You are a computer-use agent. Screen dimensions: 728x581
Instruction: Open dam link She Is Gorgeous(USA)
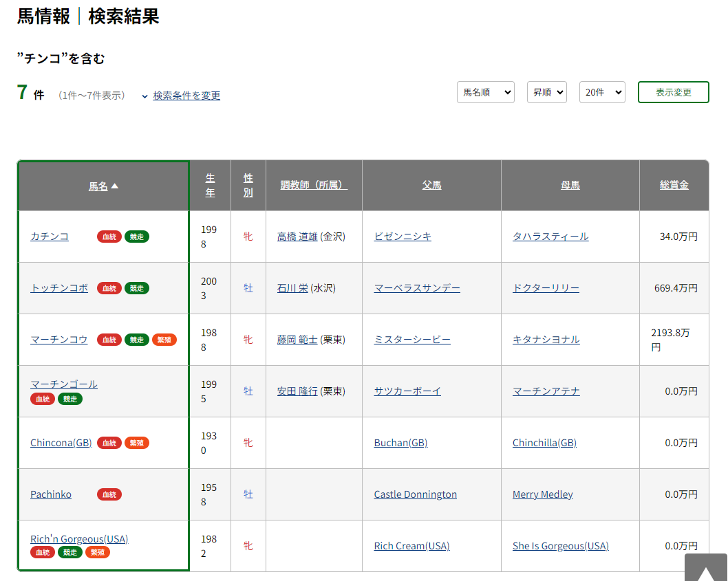[560, 546]
